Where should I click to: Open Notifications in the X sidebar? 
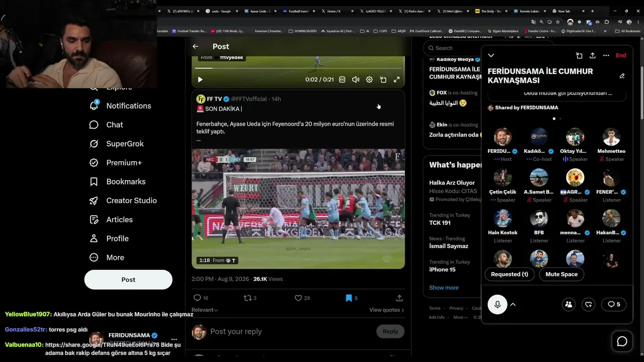click(x=120, y=106)
